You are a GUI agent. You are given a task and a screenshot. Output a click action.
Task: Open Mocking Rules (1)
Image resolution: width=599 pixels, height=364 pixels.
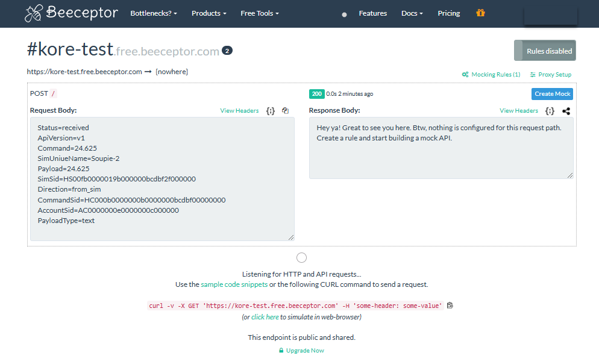[491, 75]
